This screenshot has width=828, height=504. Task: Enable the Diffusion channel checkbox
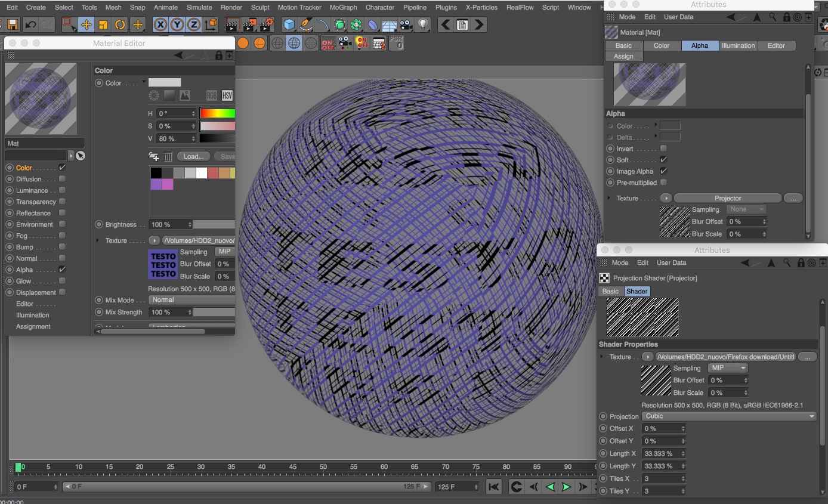click(x=62, y=179)
